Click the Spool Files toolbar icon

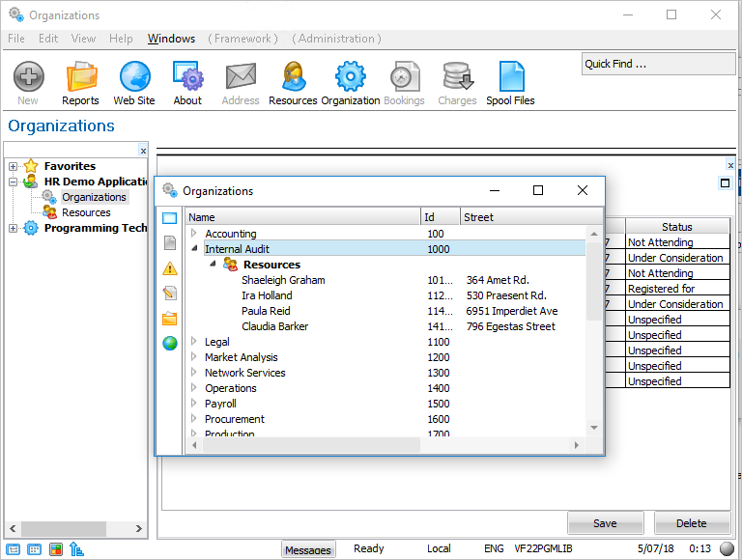510,83
